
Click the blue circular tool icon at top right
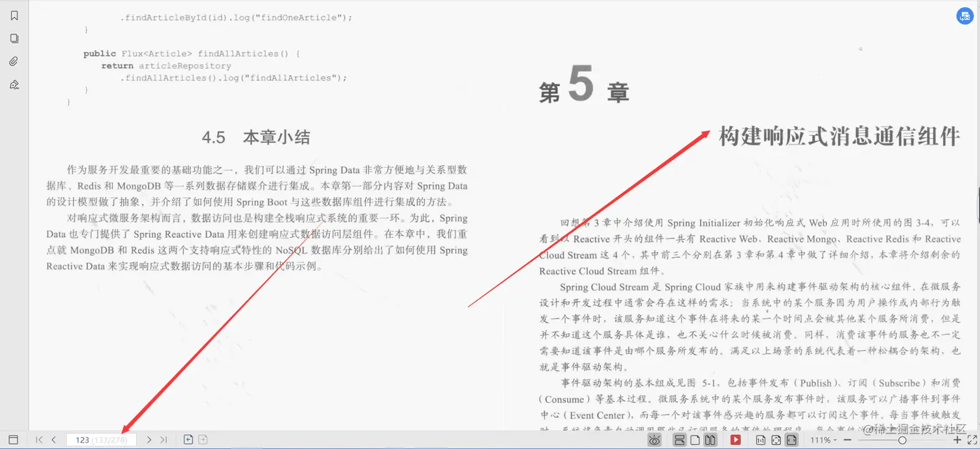pyautogui.click(x=965, y=16)
